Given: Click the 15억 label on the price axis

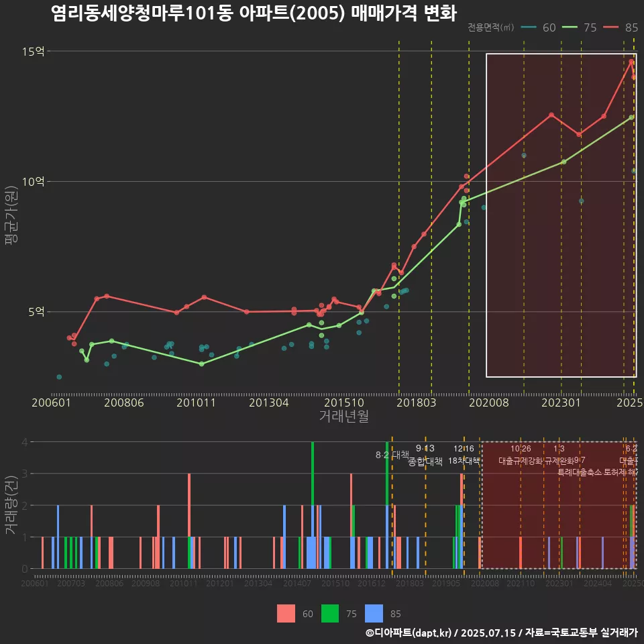Looking at the screenshot, I should [x=34, y=52].
